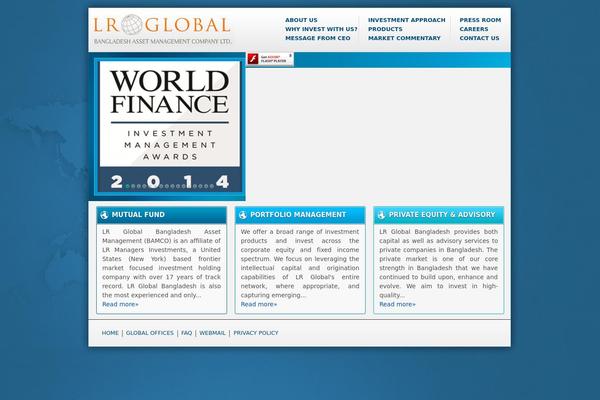Click the globe icon beside Private Equity & Advisory

pos(381,215)
